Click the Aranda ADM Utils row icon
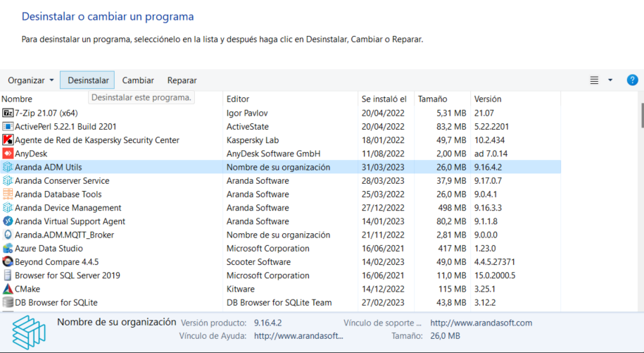The image size is (644, 353). (8, 167)
